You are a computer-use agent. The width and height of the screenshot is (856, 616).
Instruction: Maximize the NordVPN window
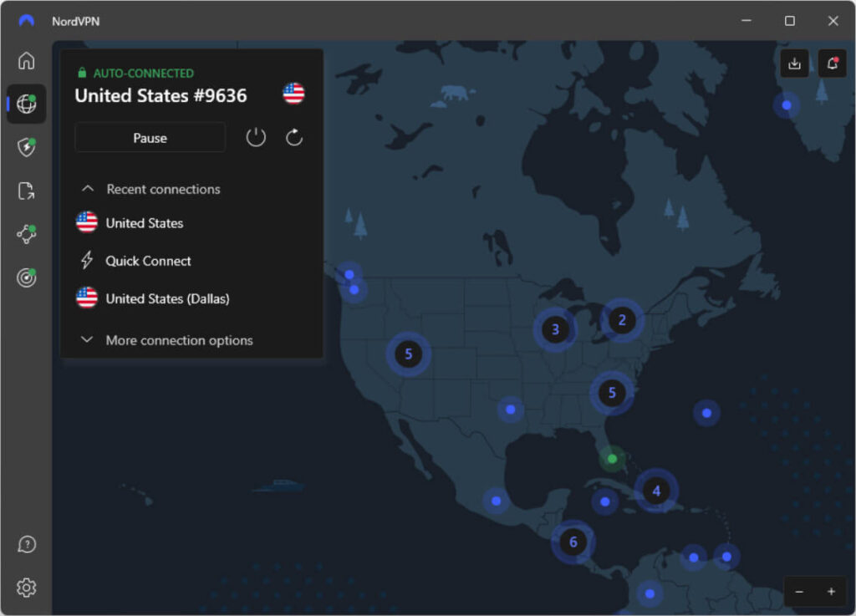(x=789, y=21)
